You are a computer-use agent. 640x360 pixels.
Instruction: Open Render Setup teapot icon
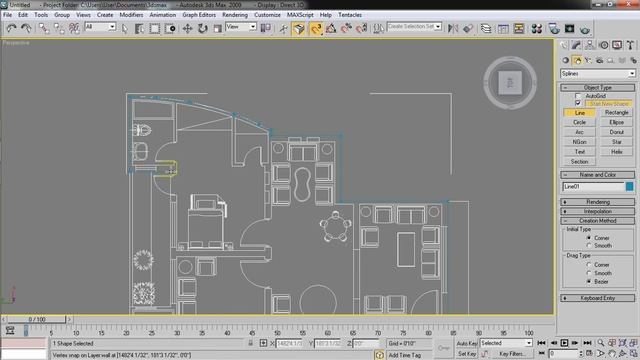tap(554, 28)
